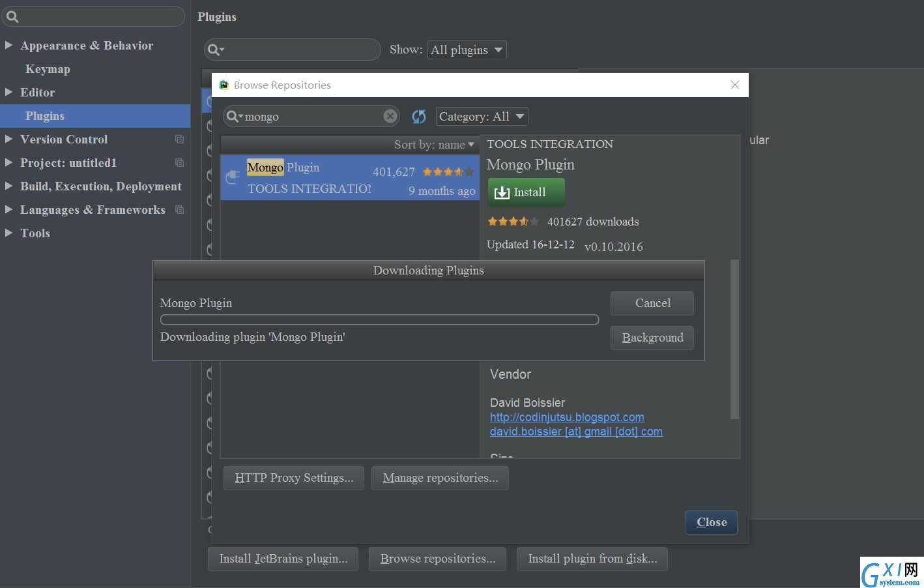Viewport: 924px width, 588px height.
Task: Focus the Plugins search field
Action: pyautogui.click(x=293, y=50)
